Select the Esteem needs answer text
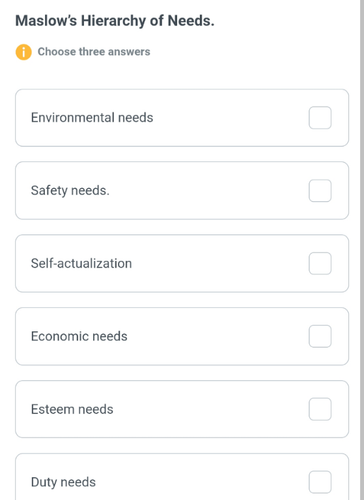Screen dimensions: 364x500 tap(72, 409)
